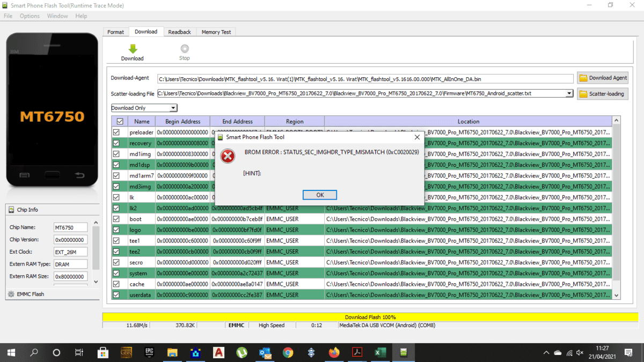Open Microsoft Store from the taskbar

(x=103, y=352)
